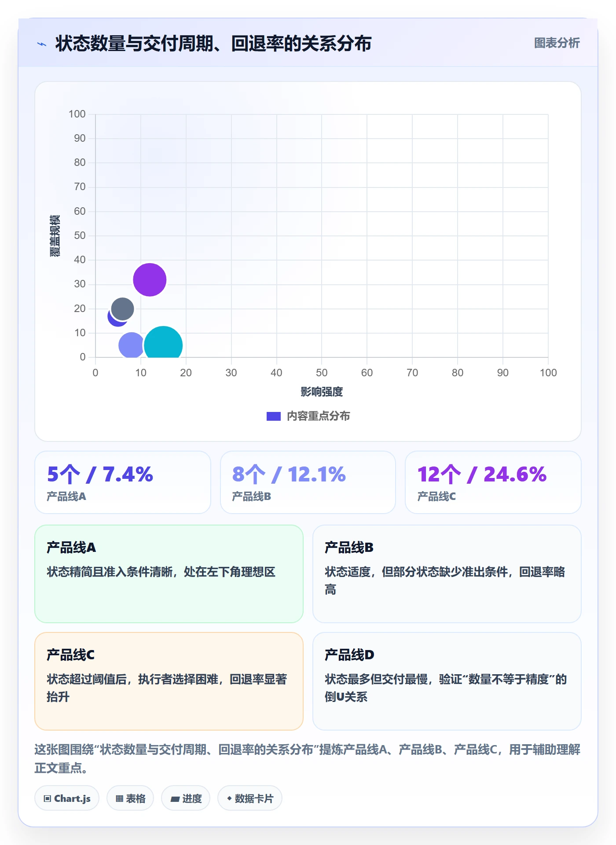Viewport: 616px width, 845px height.
Task: Click the 进度 tag
Action: point(186,798)
